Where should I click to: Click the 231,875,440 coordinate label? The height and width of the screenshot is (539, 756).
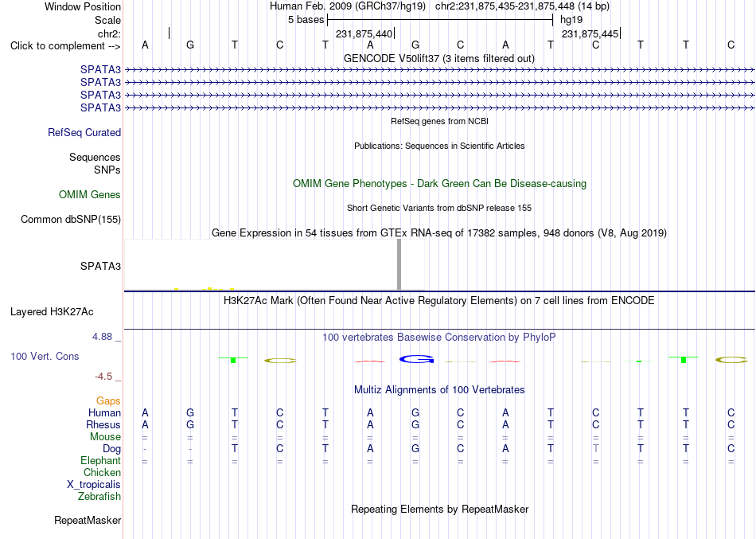(x=364, y=33)
